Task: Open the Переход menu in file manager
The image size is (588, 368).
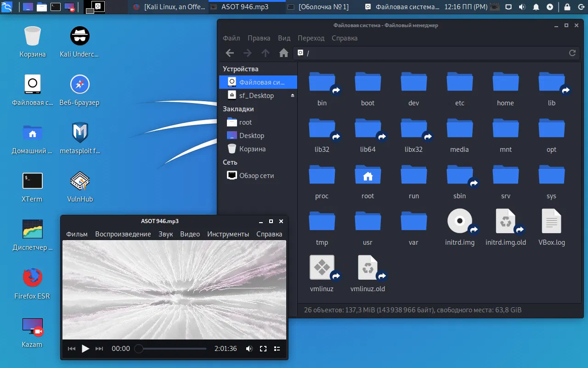Action: coord(311,38)
